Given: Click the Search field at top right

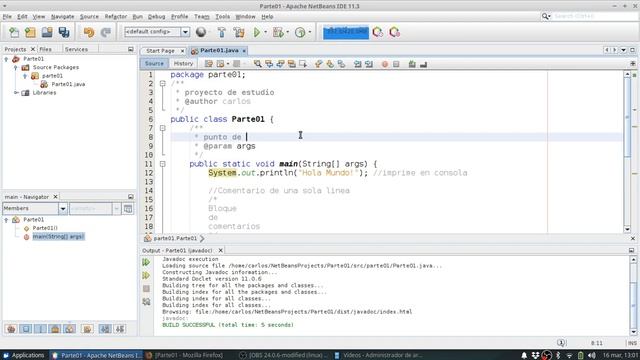Looking at the screenshot, I should tap(594, 16).
